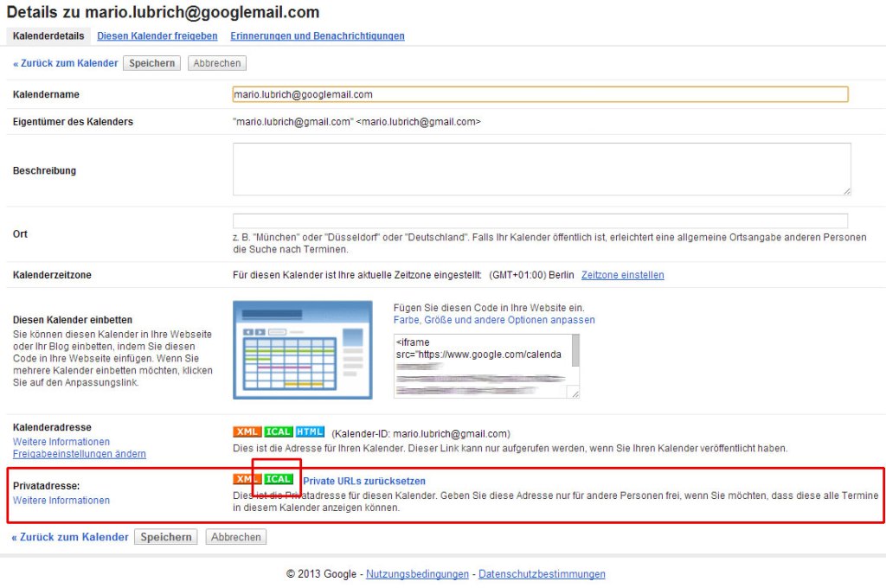Open the Diesen Kalender freigeben tab
The image size is (886, 588).
157,36
